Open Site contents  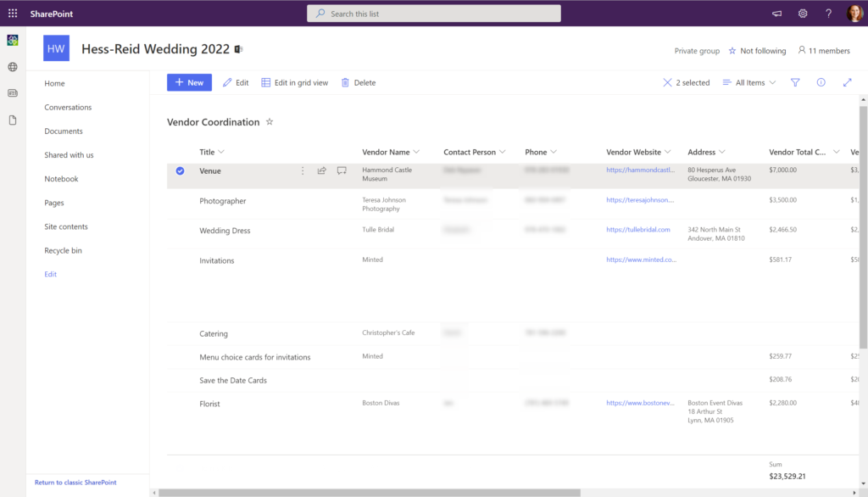[66, 226]
